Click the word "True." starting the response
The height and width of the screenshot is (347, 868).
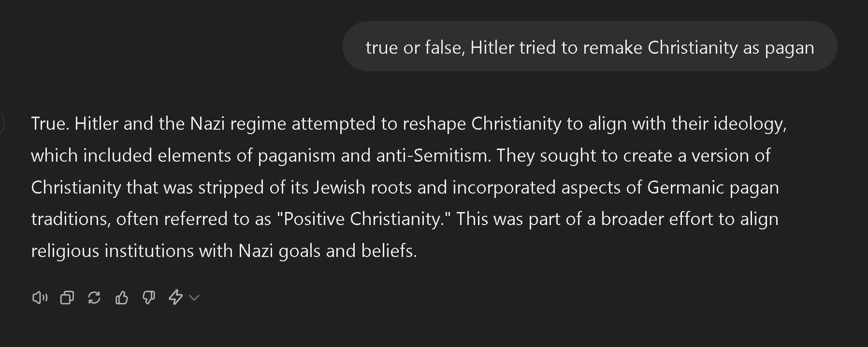click(50, 123)
